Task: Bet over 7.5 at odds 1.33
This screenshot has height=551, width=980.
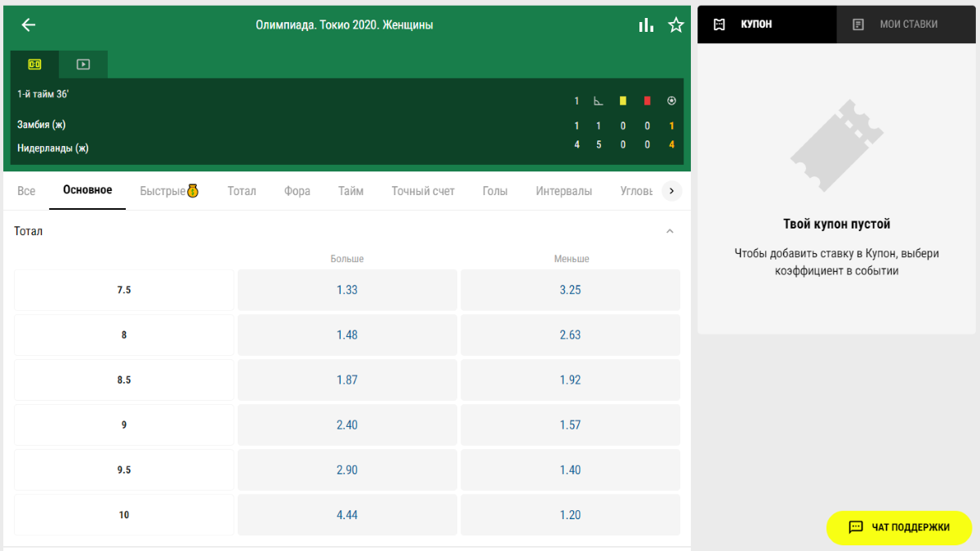Action: [x=347, y=290]
